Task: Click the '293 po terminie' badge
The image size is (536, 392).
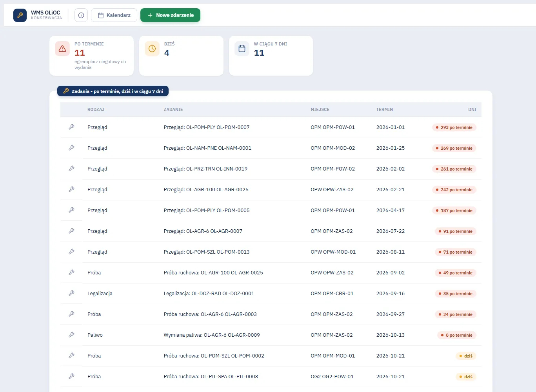Action: 454,127
